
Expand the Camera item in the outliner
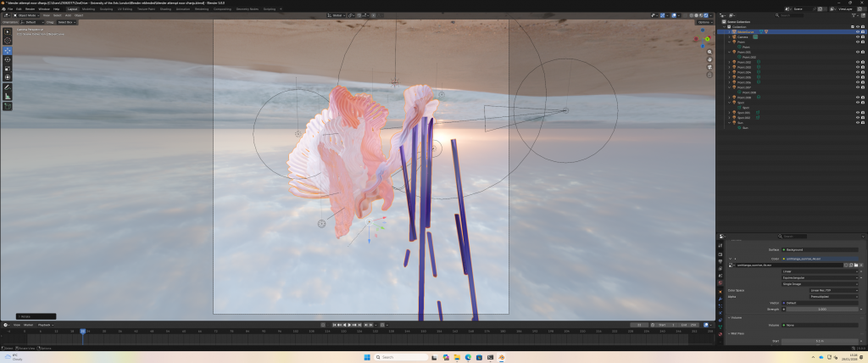pyautogui.click(x=727, y=36)
